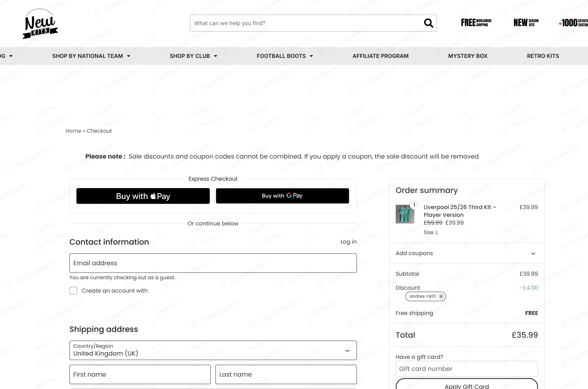The width and height of the screenshot is (588, 389).
Task: Click the guest checkout notice text
Action: [x=122, y=278]
